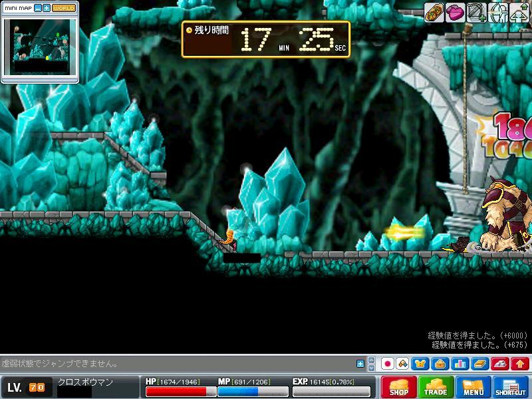Click the +6000 experience gained message
The width and height of the screenshot is (532, 399).
tap(477, 335)
